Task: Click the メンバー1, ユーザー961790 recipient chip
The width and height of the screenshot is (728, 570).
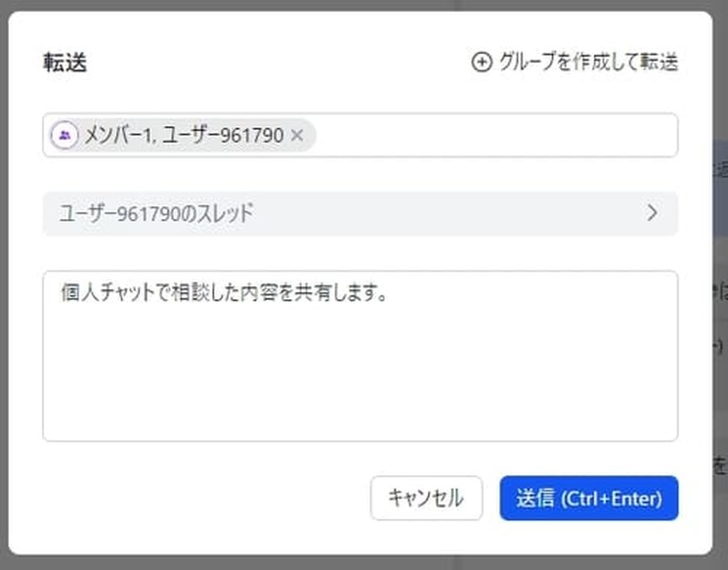Action: tap(178, 136)
